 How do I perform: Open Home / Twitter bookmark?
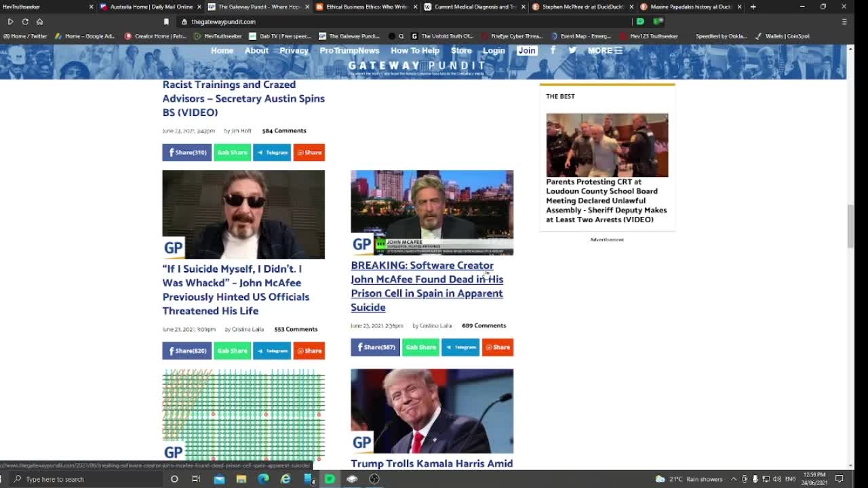pos(24,36)
